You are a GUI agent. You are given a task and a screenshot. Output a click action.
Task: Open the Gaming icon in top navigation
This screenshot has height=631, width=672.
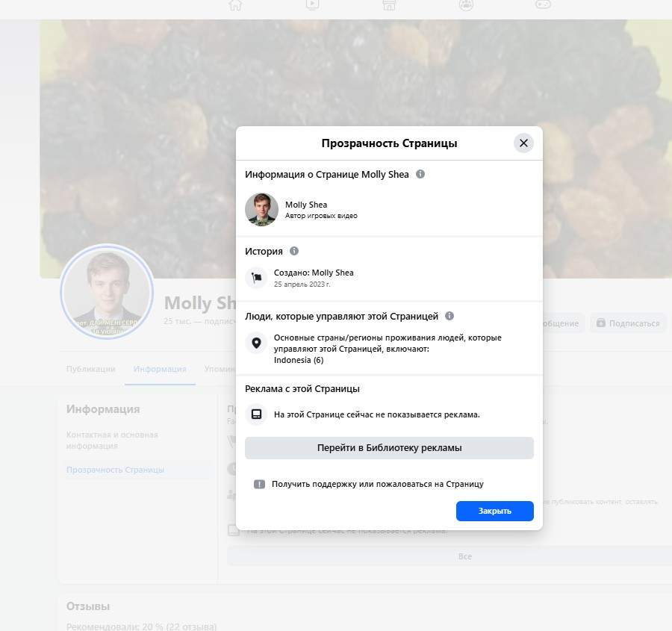pyautogui.click(x=543, y=4)
